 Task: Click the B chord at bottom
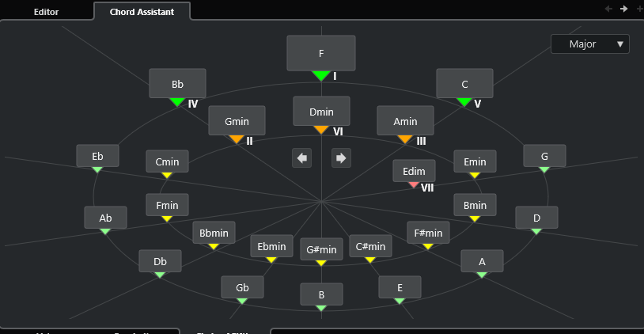tap(321, 294)
